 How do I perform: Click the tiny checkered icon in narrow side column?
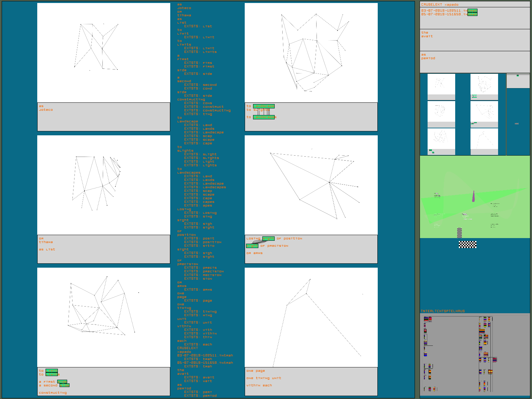[x=516, y=124]
